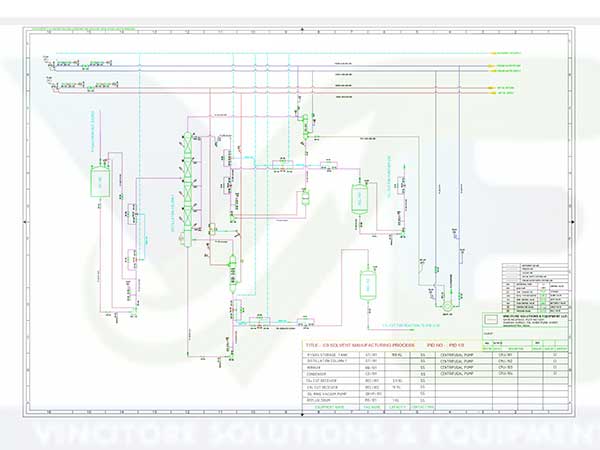
Task: Click the PID NO field in title bar
Action: [x=445, y=345]
